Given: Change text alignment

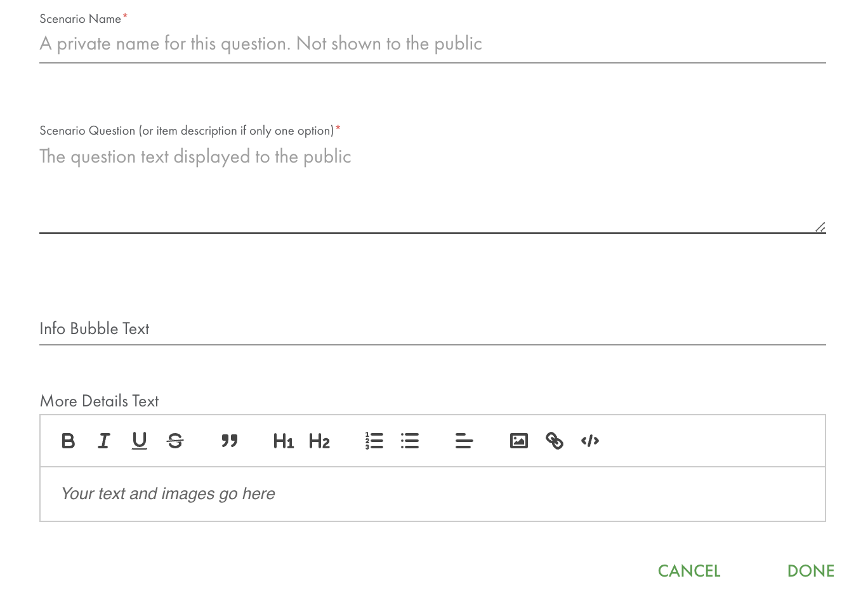Looking at the screenshot, I should coord(464,441).
